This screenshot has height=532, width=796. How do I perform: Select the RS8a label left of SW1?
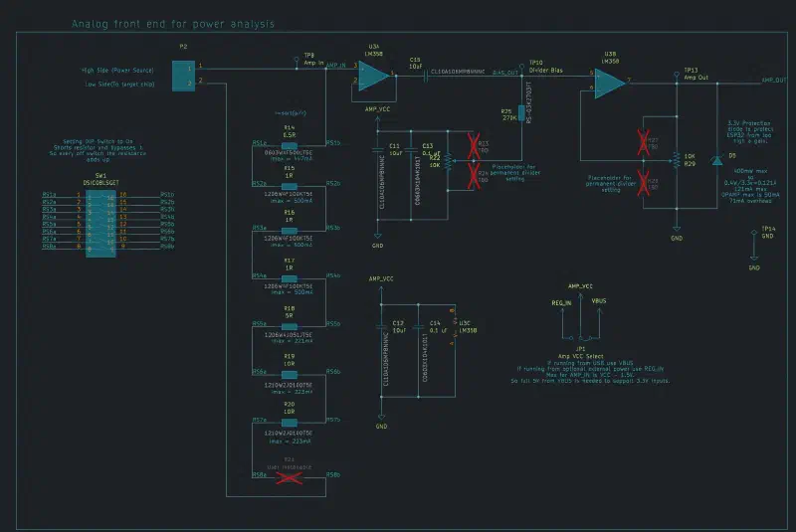click(49, 246)
